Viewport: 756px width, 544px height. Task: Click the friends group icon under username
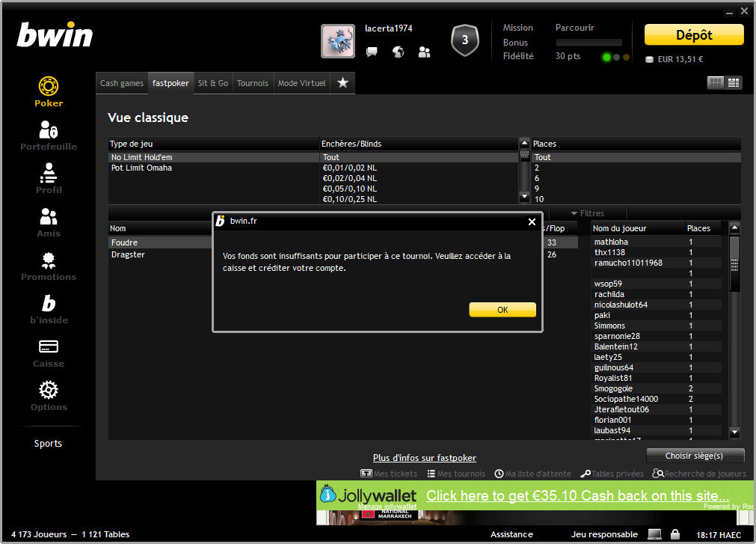point(424,52)
